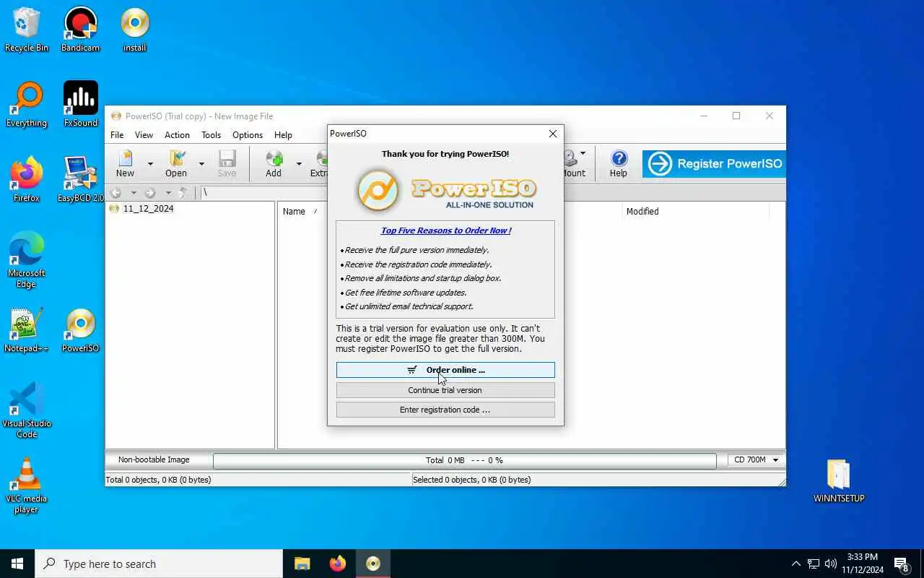Click the Visual Studio Code desktop icon

tap(27, 410)
